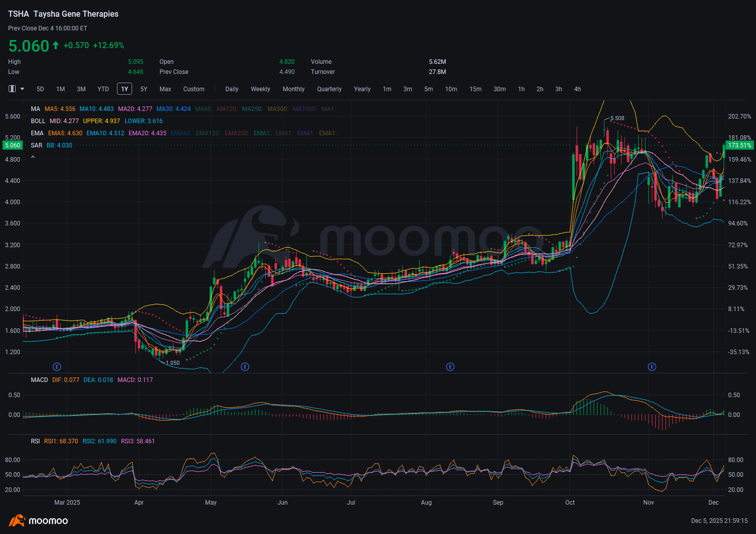Click the BOLL indicator label
Screen dimensions: 756x534
(38, 121)
